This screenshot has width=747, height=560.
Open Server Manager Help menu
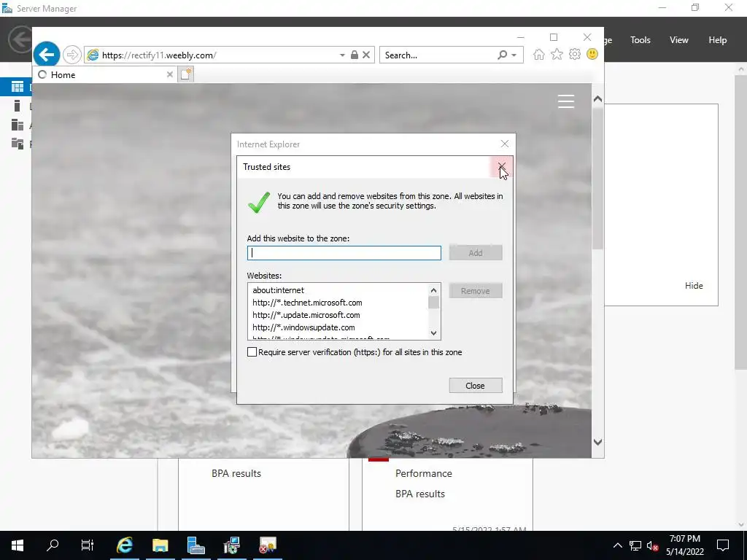point(718,40)
